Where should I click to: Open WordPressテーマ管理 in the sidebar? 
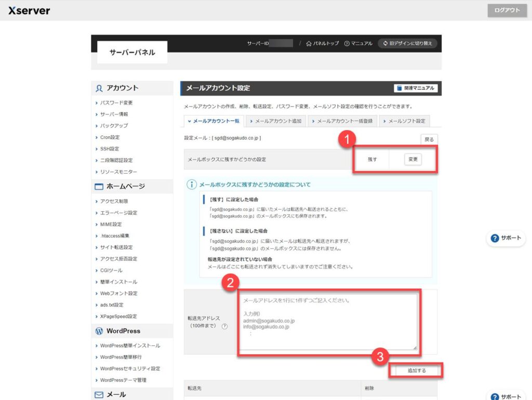pos(123,380)
